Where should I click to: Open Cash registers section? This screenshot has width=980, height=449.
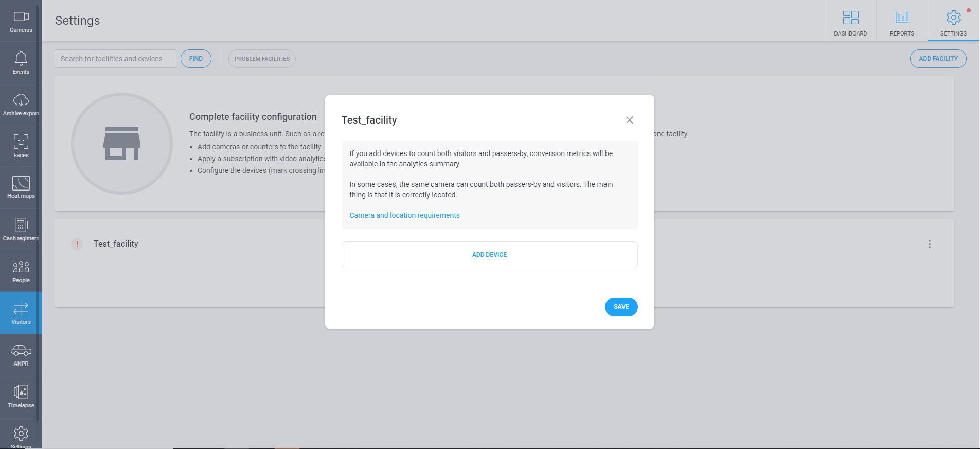(x=21, y=230)
